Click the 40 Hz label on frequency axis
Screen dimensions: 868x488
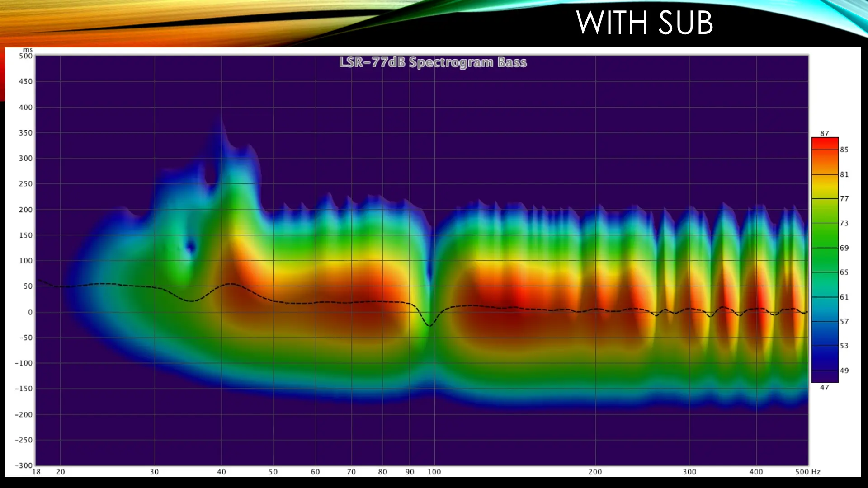pos(221,472)
